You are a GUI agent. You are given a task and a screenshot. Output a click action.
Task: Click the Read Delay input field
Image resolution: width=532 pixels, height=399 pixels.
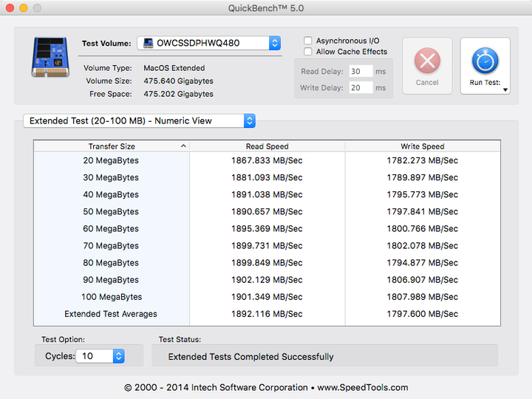pyautogui.click(x=361, y=72)
